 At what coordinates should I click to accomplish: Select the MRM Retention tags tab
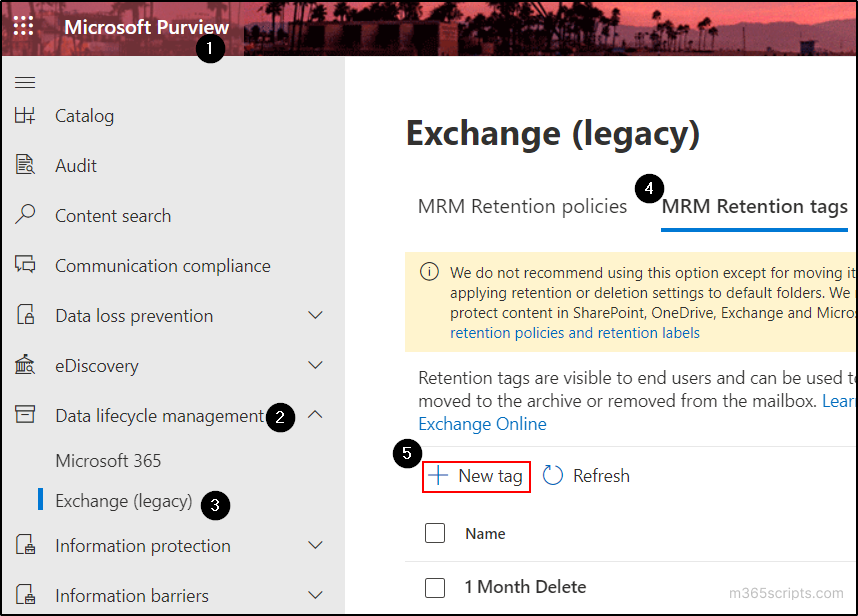tap(754, 207)
